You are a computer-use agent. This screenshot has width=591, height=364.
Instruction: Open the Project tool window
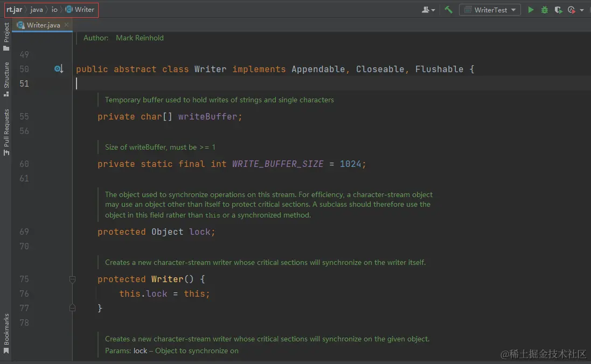click(x=6, y=37)
